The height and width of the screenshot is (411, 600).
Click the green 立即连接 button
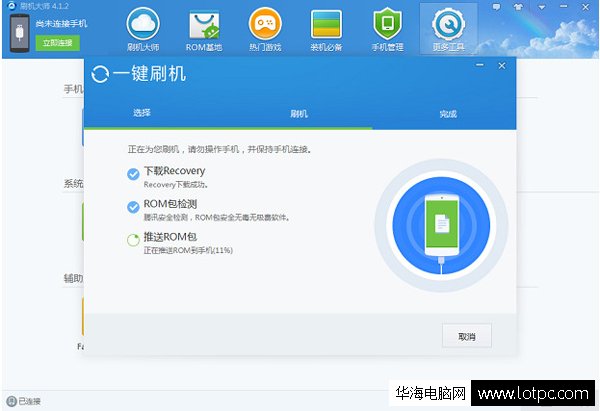click(58, 43)
